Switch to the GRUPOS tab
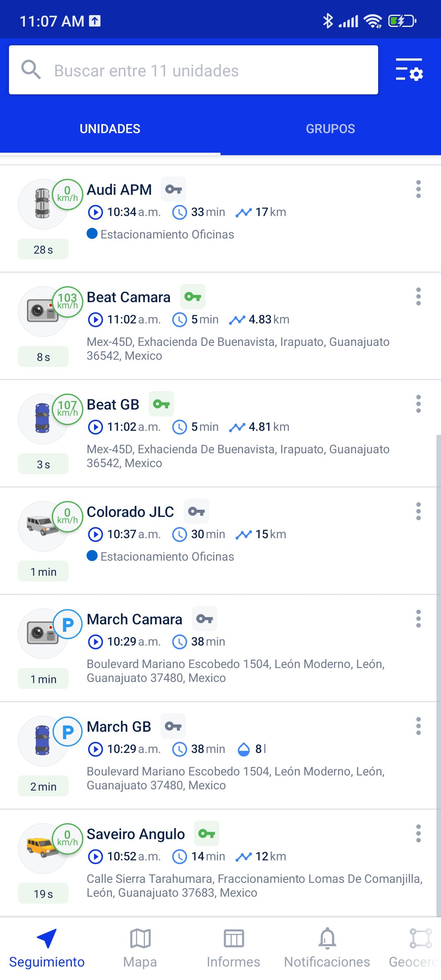 coord(330,129)
